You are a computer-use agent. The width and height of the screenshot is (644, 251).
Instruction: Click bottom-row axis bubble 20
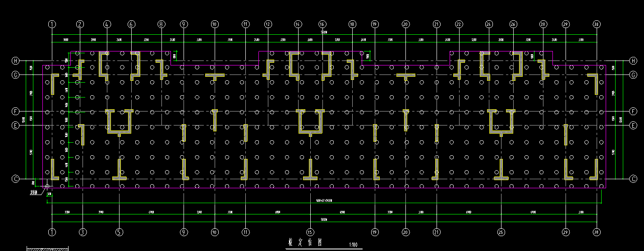tap(405, 232)
